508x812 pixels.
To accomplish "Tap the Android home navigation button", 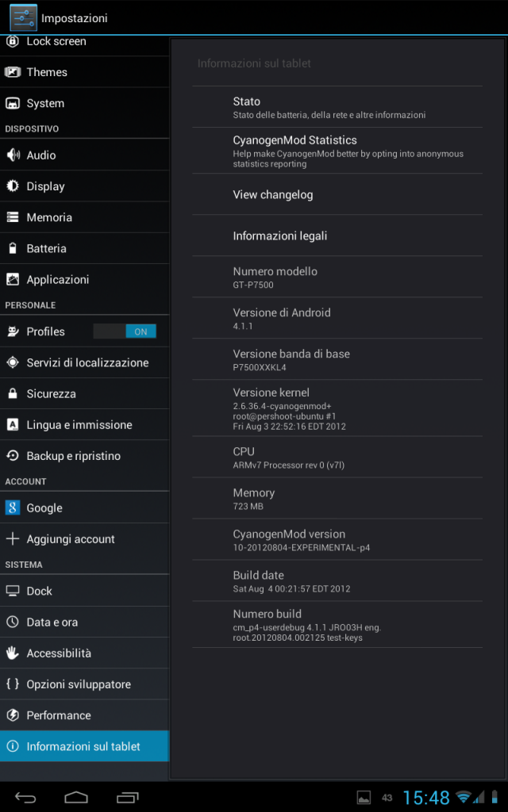I will coord(76,797).
